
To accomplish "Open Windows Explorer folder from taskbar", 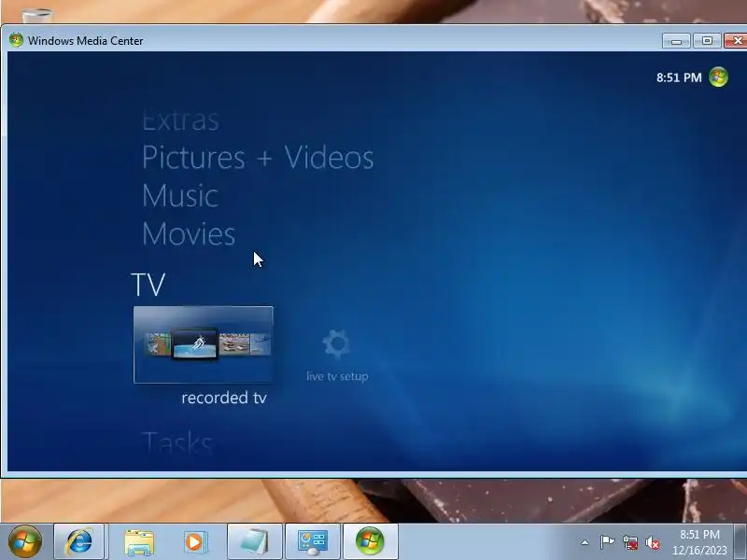I will pyautogui.click(x=139, y=542).
